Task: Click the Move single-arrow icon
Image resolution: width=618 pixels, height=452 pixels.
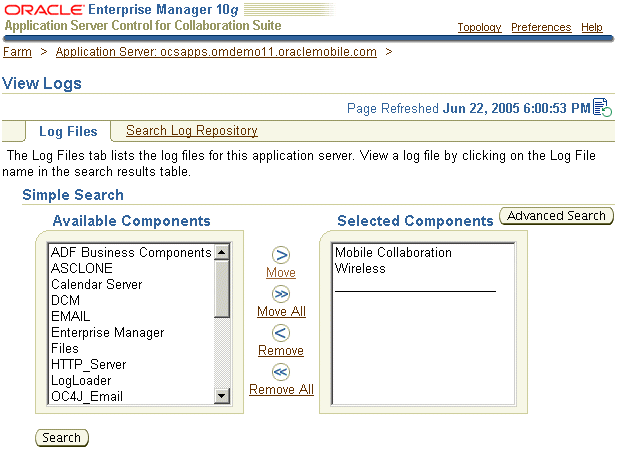Action: coord(281,255)
